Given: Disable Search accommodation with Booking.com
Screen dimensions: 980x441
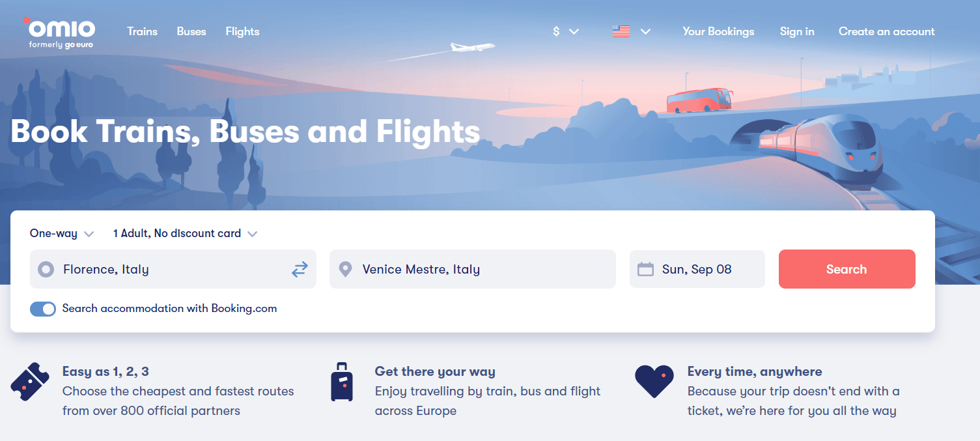Looking at the screenshot, I should pyautogui.click(x=43, y=308).
